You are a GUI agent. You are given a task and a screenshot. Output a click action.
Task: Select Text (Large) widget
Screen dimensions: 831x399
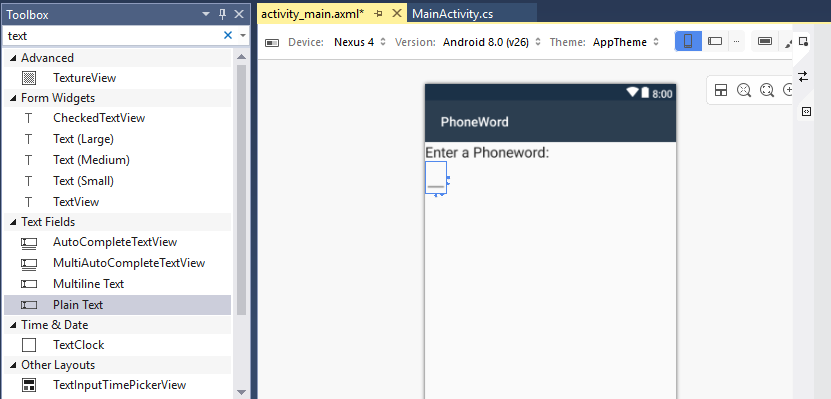[x=118, y=139]
